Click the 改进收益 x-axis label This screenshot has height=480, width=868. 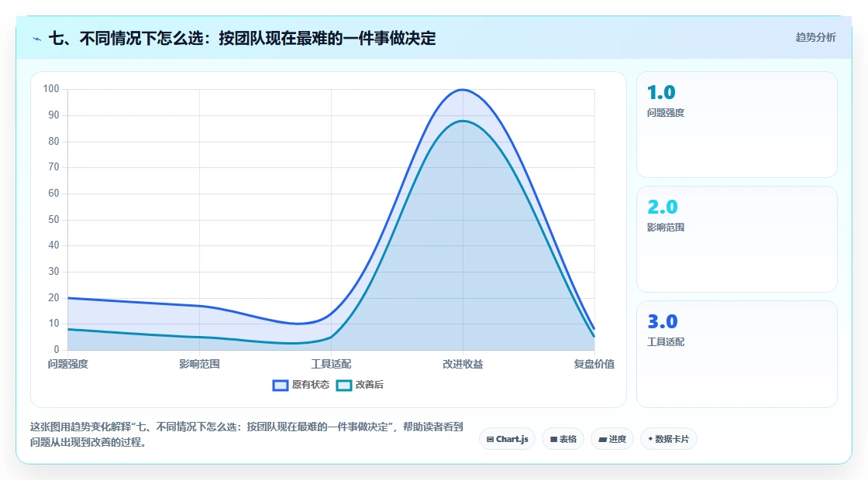(x=463, y=364)
